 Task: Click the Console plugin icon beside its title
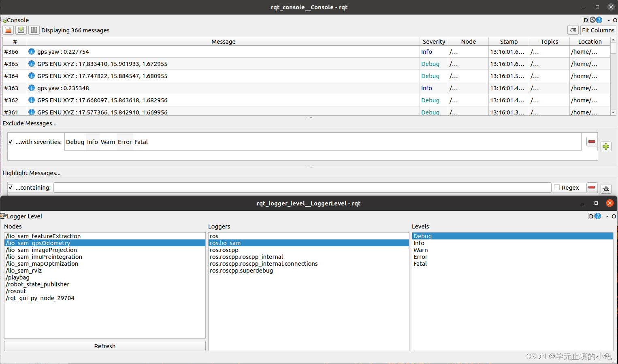tap(4, 20)
